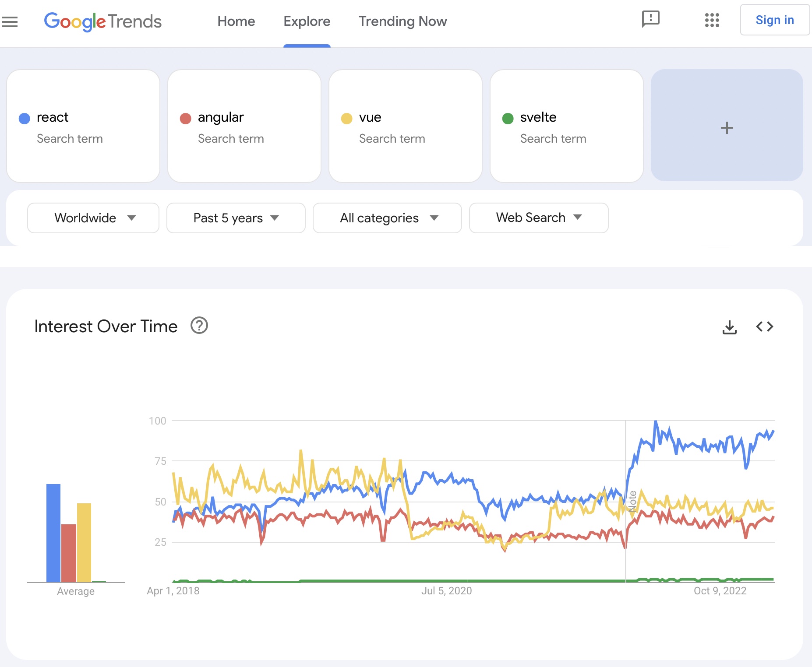The height and width of the screenshot is (667, 812).
Task: Go to the Home tab
Action: (x=236, y=21)
